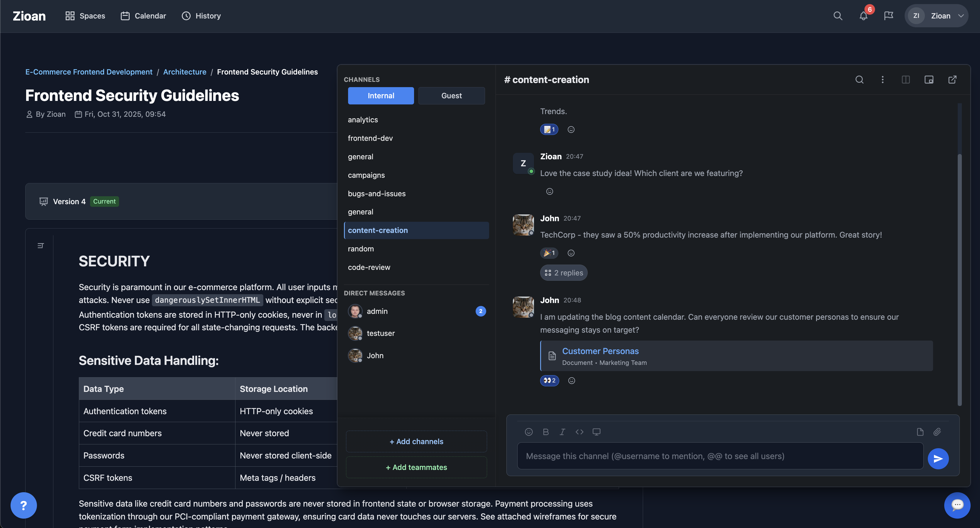Toggle split view layout icon
This screenshot has height=528, width=980.
coord(906,79)
